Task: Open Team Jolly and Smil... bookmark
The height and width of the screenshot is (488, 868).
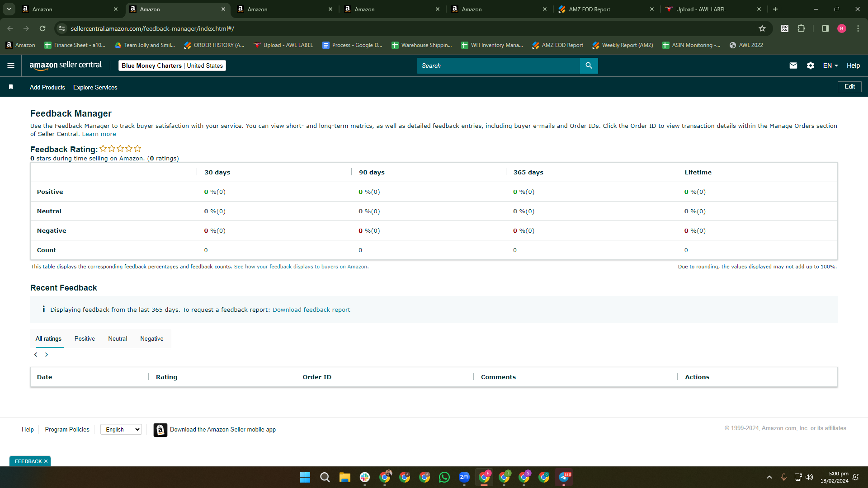Action: point(145,45)
